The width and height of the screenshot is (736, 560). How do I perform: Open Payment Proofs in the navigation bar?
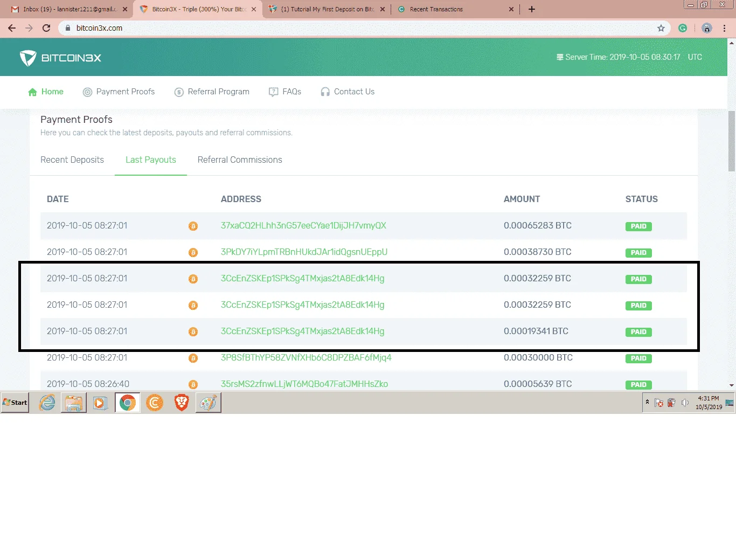click(x=119, y=92)
